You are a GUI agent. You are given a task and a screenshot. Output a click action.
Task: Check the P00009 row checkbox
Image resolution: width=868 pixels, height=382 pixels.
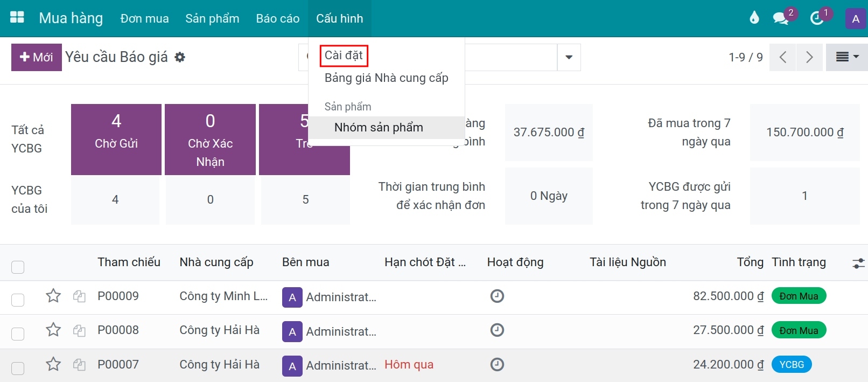(18, 300)
